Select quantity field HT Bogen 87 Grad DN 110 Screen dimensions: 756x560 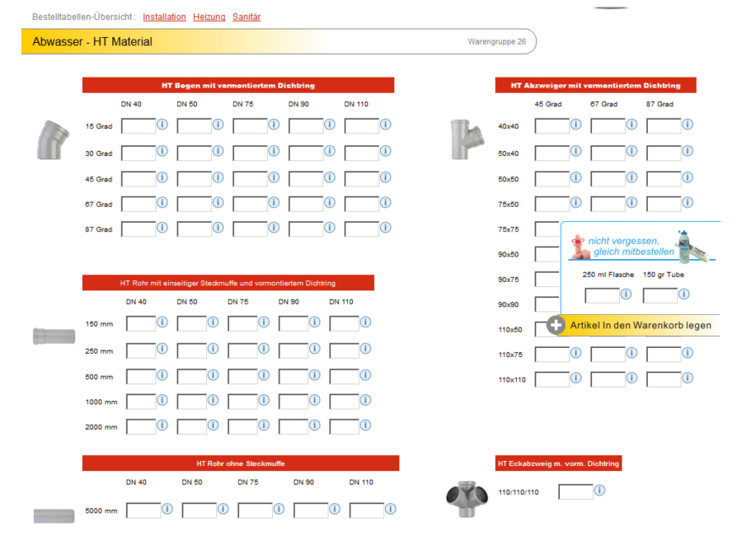pos(362,229)
